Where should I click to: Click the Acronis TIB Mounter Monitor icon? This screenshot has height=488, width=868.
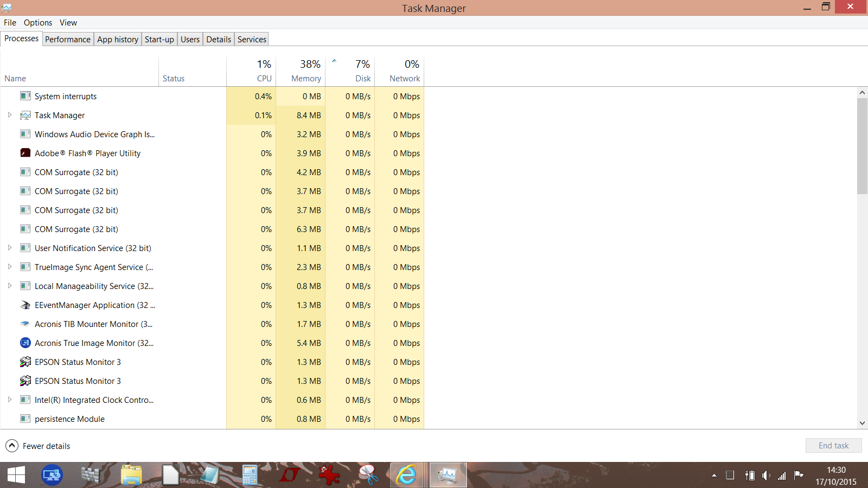25,324
